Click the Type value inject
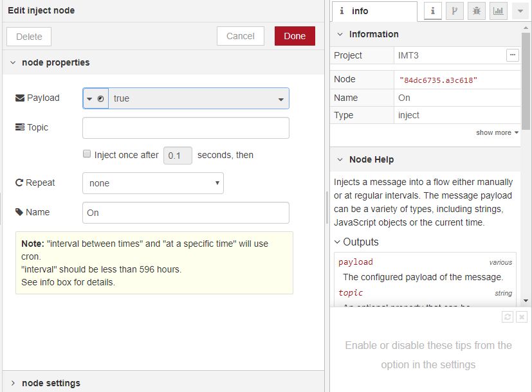This screenshot has width=532, height=392. click(408, 115)
